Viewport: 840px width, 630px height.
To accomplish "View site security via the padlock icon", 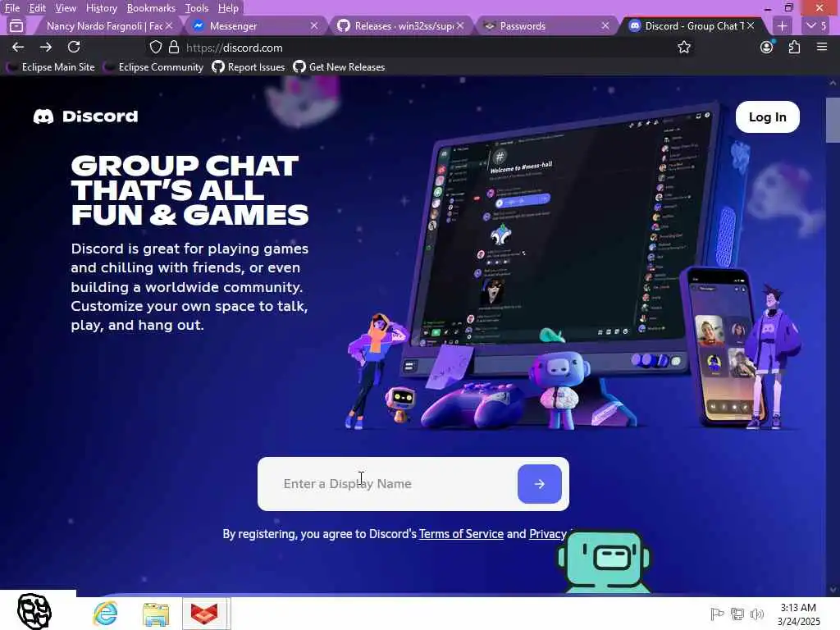I will (x=174, y=47).
